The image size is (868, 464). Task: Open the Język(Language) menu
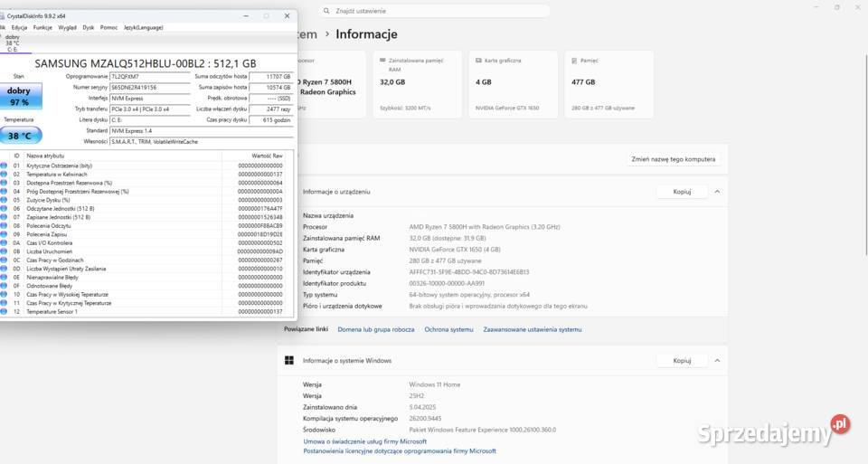point(143,27)
